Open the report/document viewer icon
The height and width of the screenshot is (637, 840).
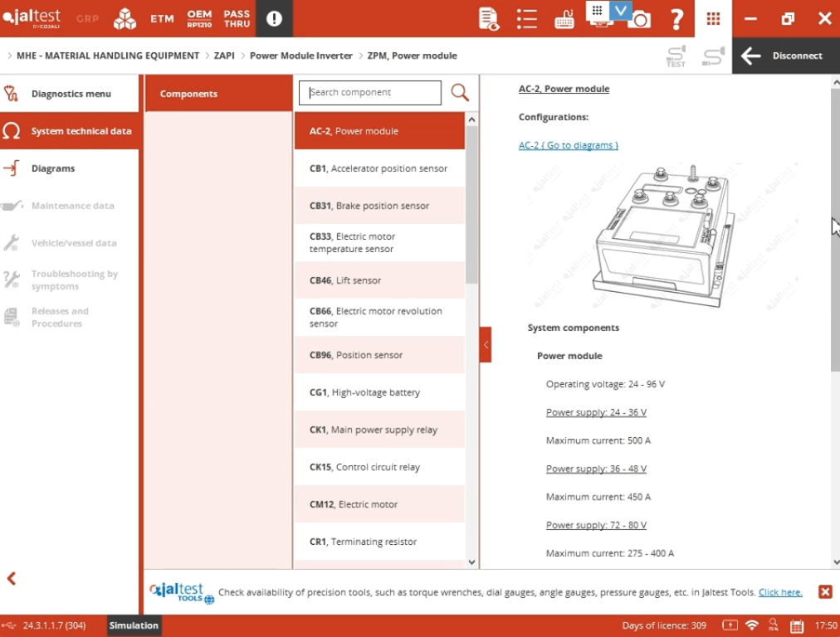[488, 18]
